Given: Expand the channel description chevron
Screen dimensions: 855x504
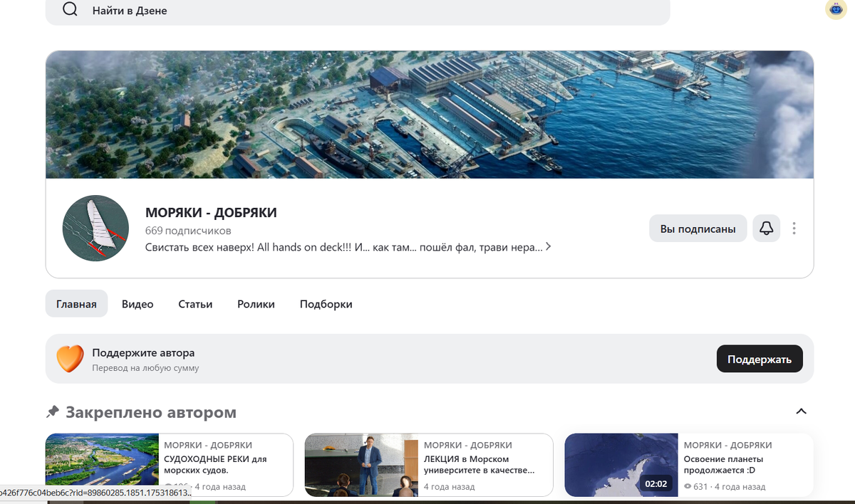Looking at the screenshot, I should click(548, 247).
